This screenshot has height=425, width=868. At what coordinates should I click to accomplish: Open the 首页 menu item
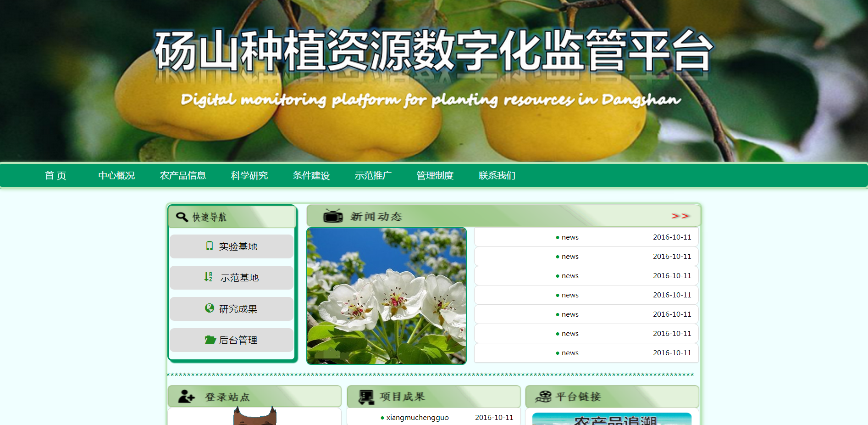click(55, 175)
